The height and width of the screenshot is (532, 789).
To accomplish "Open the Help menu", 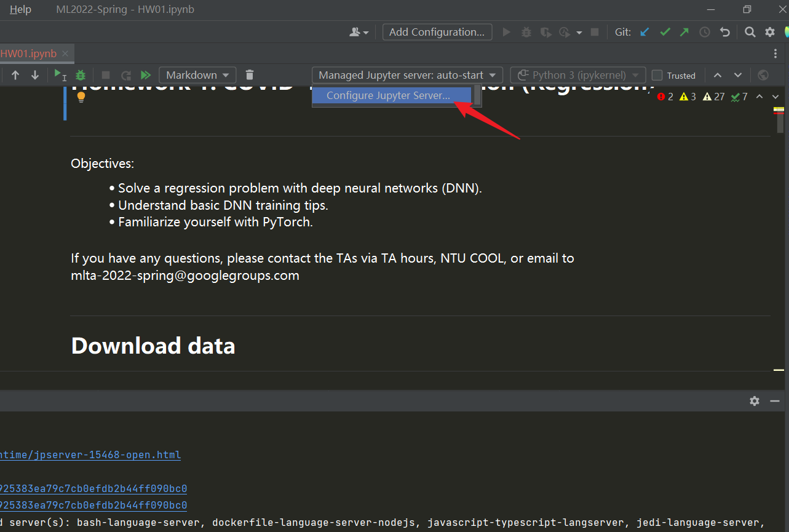I will tap(20, 10).
